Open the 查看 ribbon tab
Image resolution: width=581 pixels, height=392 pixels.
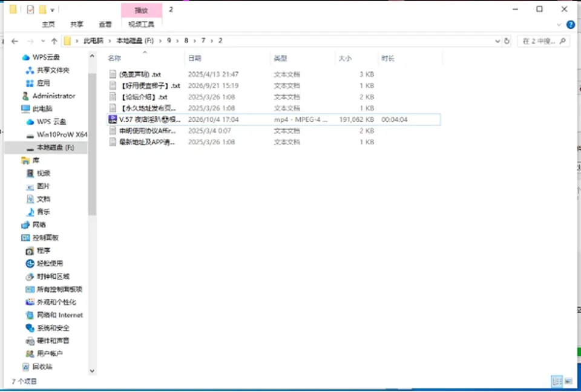[105, 24]
